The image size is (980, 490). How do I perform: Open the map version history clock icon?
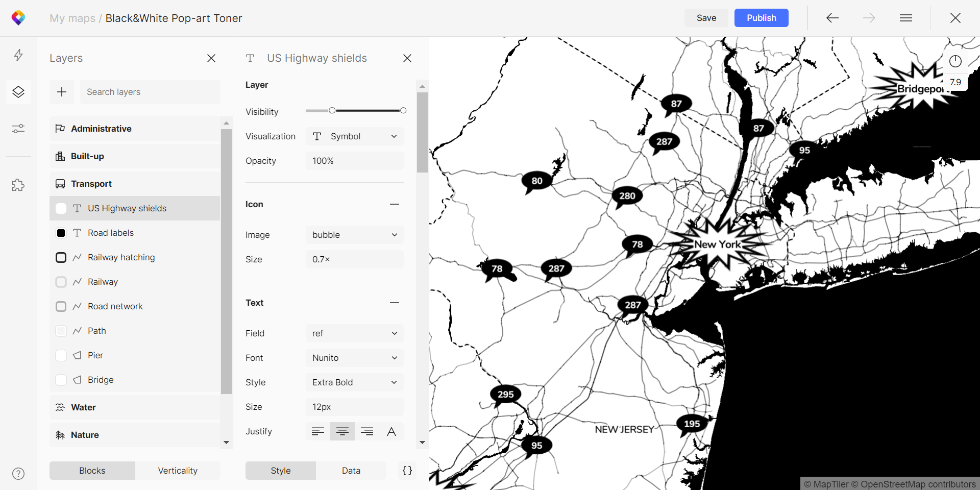(955, 61)
